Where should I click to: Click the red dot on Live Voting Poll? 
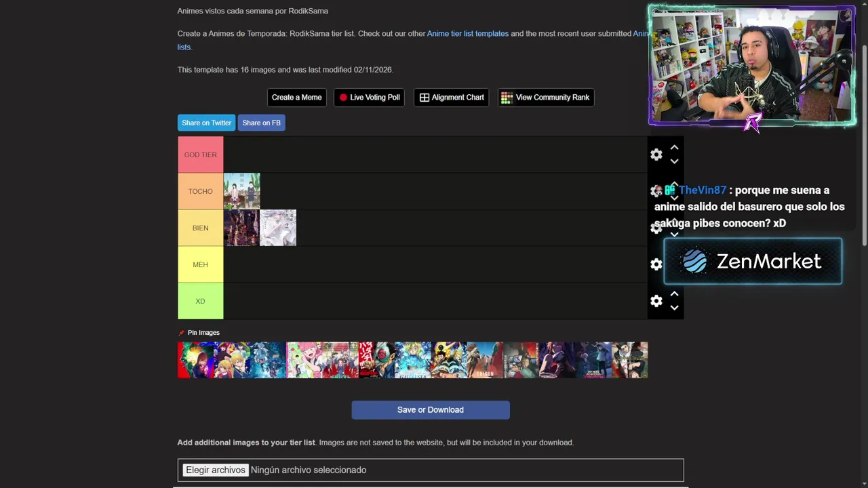click(x=343, y=98)
